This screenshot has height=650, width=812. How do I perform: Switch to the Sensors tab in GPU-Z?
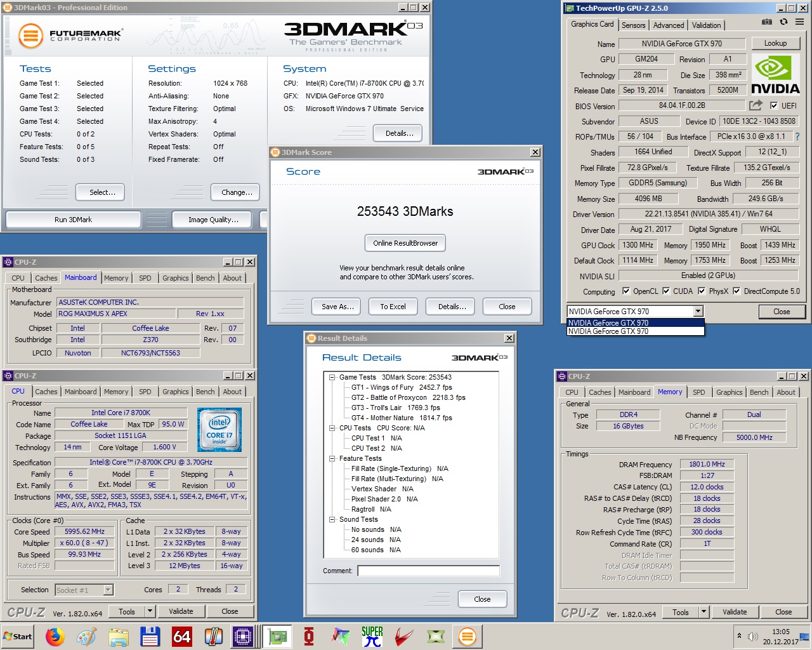[633, 25]
